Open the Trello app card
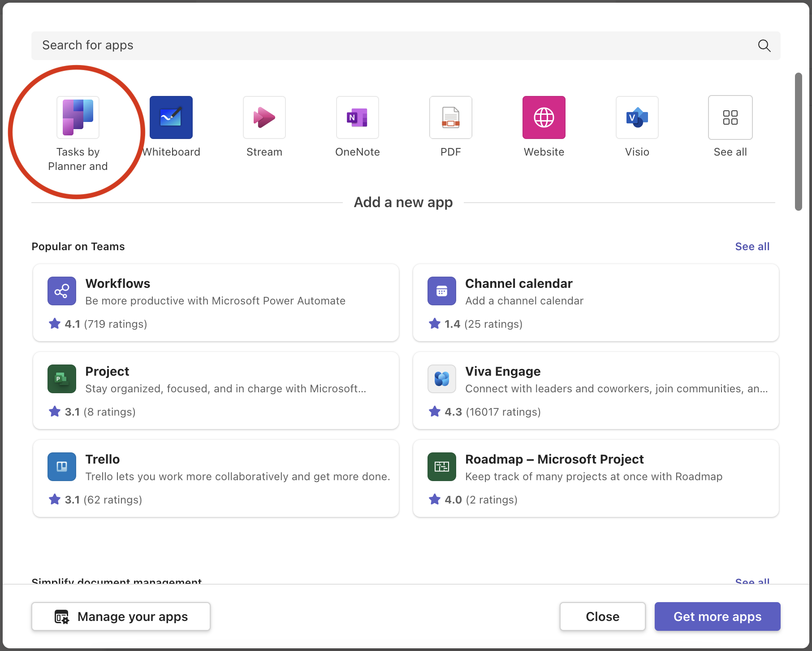This screenshot has height=651, width=812. tap(216, 478)
